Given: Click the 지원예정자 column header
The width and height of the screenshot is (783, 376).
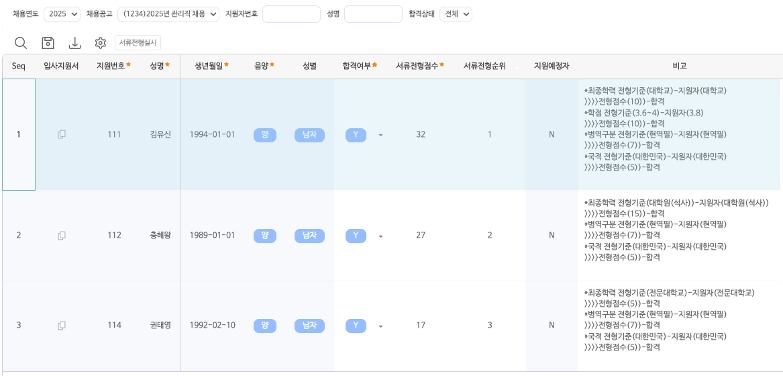Looking at the screenshot, I should pyautogui.click(x=551, y=66).
